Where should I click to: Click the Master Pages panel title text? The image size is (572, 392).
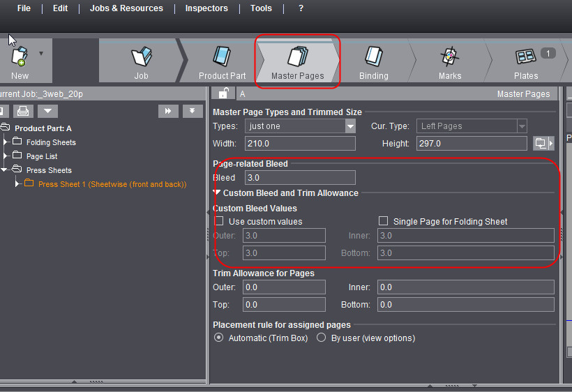(523, 94)
